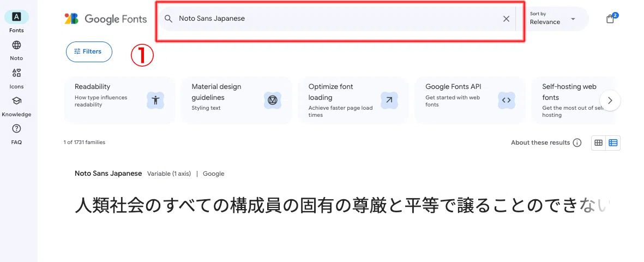This screenshot has width=644, height=262.
Task: Click the 'Google' designer label
Action: [214, 174]
